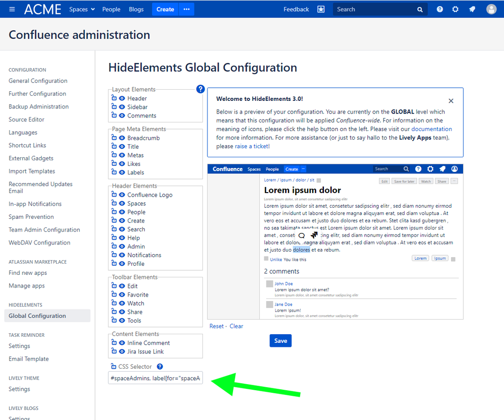The height and width of the screenshot is (420, 504).
Task: Click the lock icon next to Edit
Action: tap(114, 286)
